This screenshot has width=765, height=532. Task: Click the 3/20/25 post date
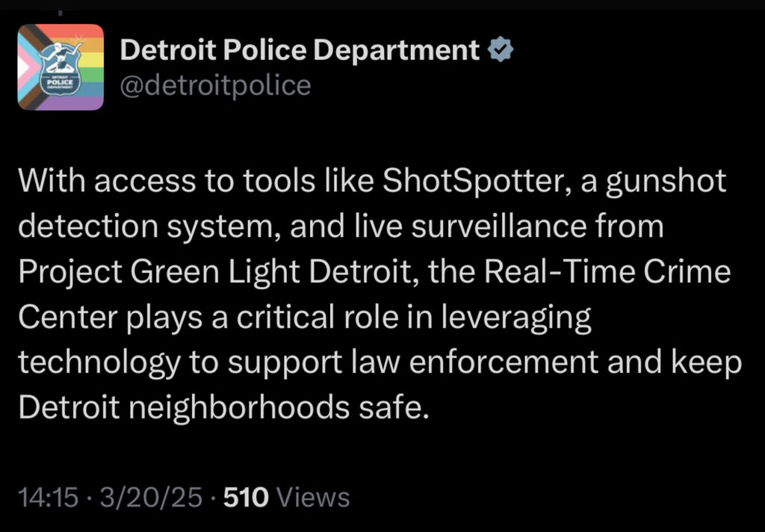pos(141,497)
